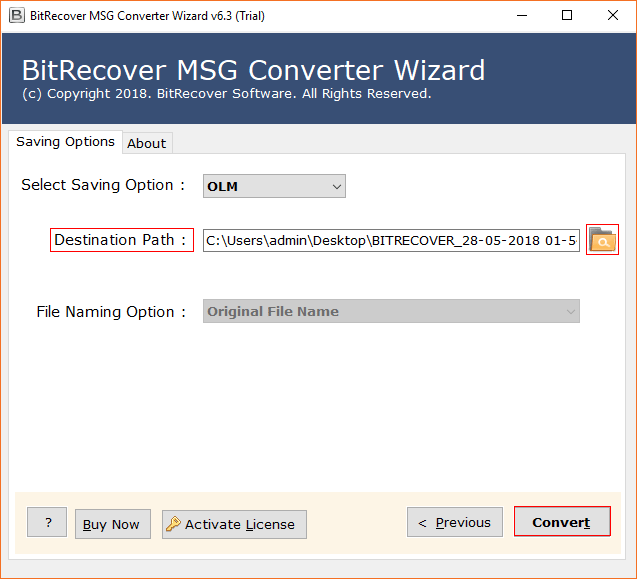The width and height of the screenshot is (637, 579).
Task: Maximize the MSG Converter Wizard window
Action: pos(567,15)
